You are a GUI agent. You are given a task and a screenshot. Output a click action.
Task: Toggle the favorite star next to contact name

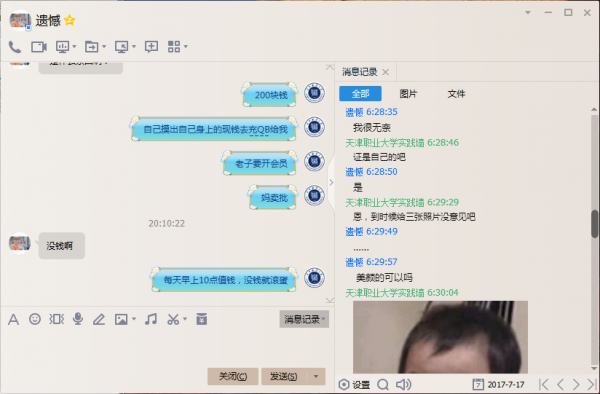pyautogui.click(x=70, y=20)
